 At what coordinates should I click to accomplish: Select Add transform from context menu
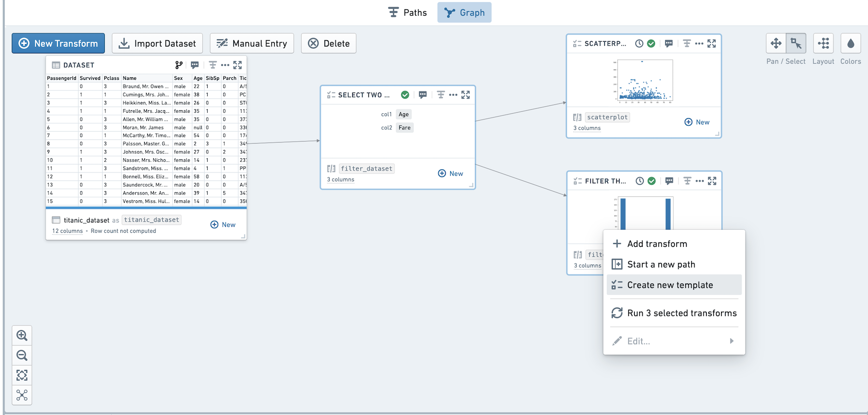(x=674, y=244)
